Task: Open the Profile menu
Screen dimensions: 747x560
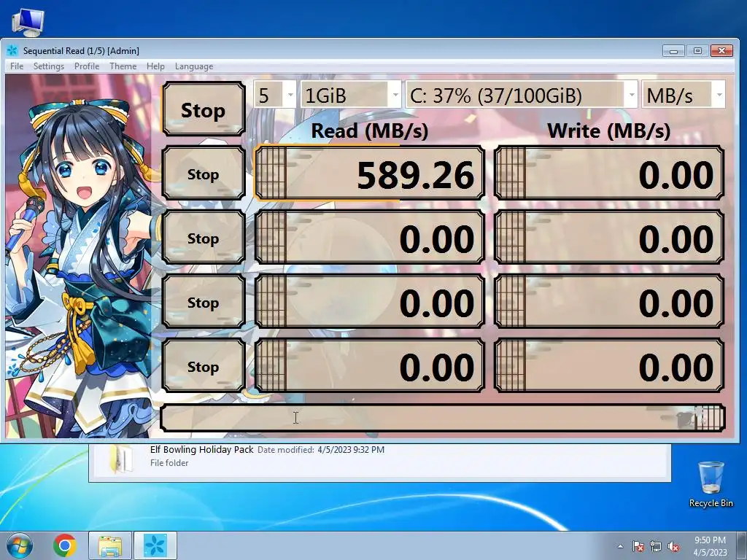Action: [87, 66]
